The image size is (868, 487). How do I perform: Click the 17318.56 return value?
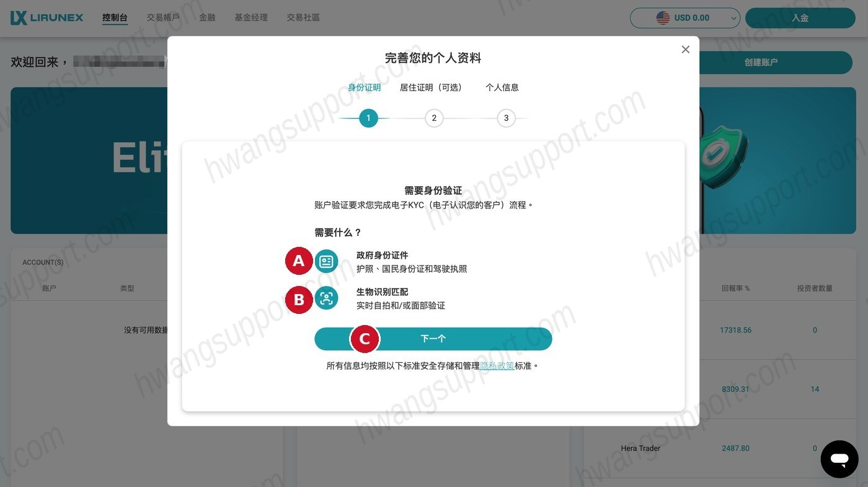pos(736,330)
